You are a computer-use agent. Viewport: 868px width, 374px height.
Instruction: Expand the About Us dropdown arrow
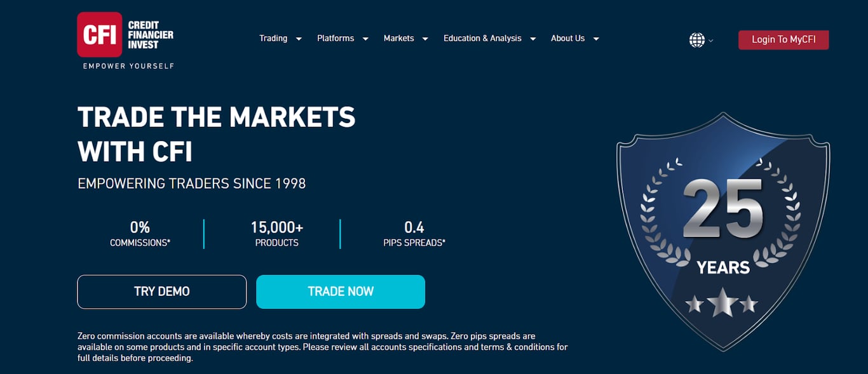coord(596,39)
